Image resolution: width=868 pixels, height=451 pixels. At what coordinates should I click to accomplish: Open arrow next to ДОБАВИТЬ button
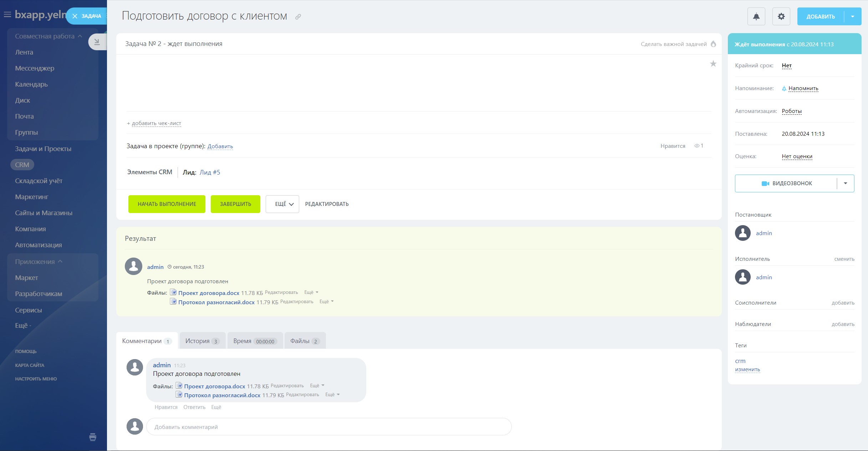click(x=853, y=16)
